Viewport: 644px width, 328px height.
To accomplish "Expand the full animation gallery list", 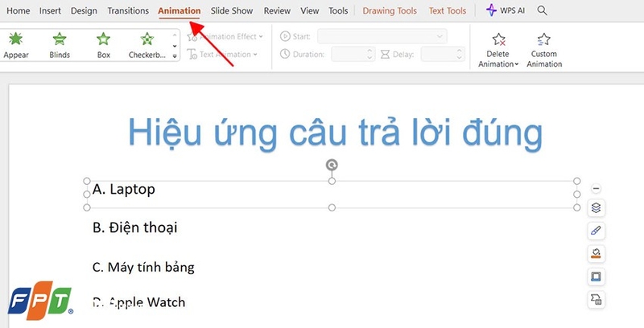I will click(175, 56).
